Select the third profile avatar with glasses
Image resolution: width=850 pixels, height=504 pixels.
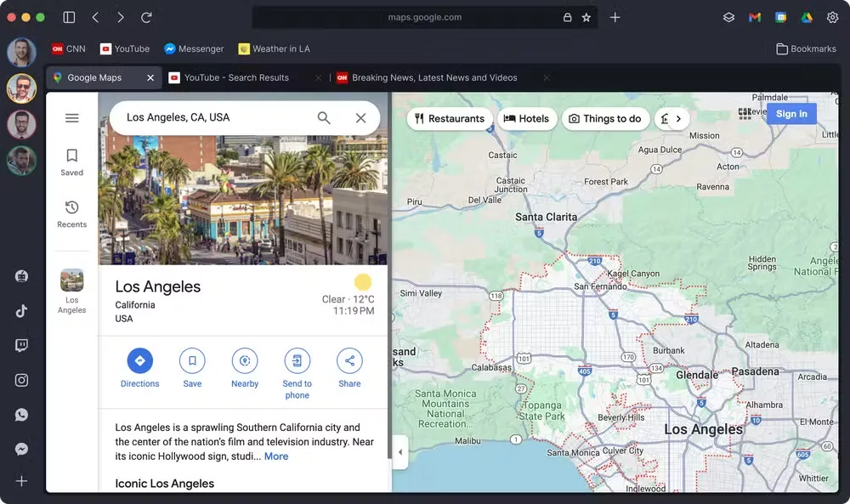click(x=22, y=124)
